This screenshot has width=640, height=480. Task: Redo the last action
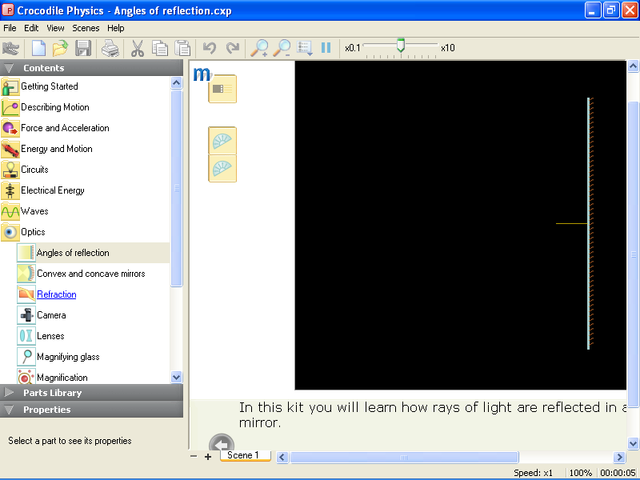(233, 48)
